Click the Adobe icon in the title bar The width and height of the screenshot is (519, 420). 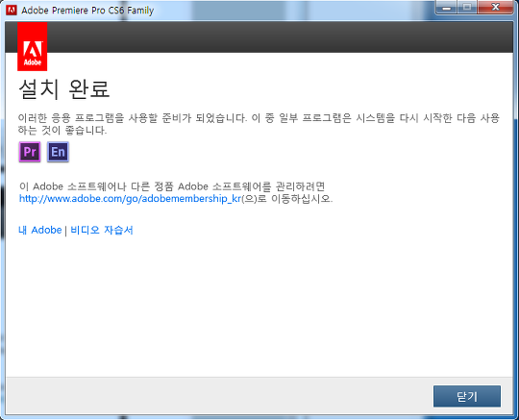point(12,11)
